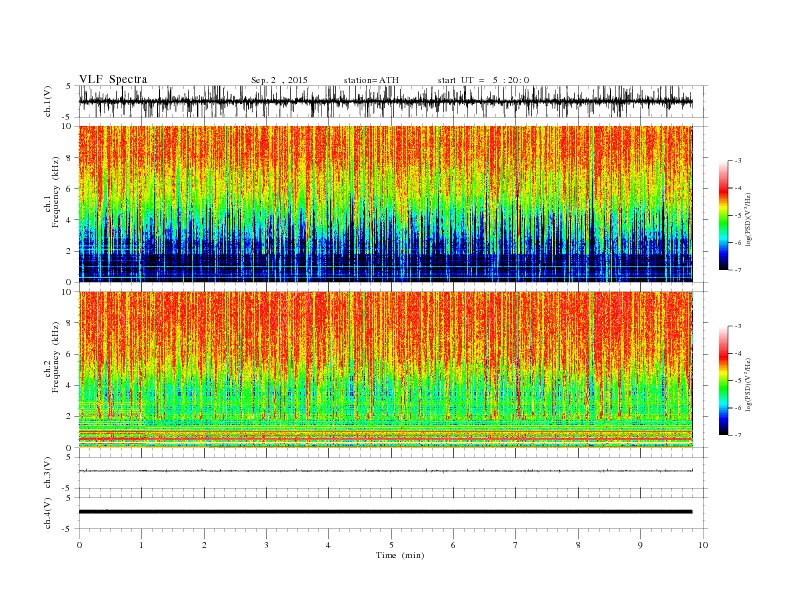The height and width of the screenshot is (612, 792).
Task: Select the "ch.4(V)" axis label
Action: (x=48, y=513)
